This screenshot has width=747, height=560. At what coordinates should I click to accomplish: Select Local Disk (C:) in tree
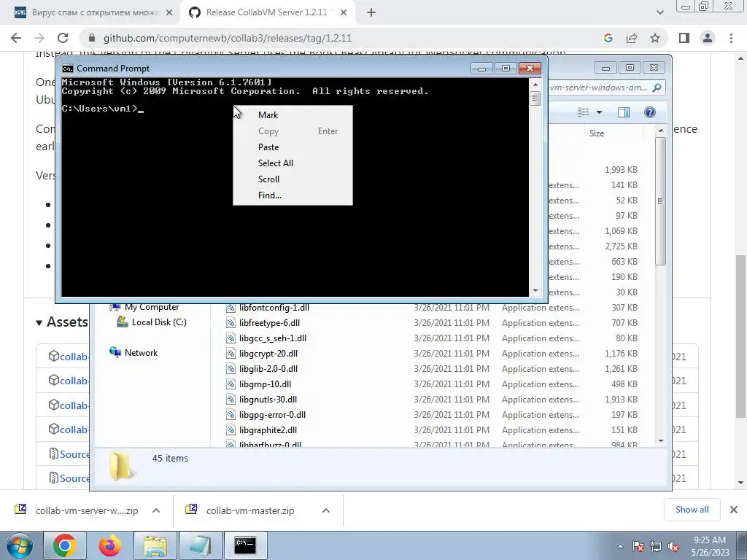pyautogui.click(x=158, y=322)
